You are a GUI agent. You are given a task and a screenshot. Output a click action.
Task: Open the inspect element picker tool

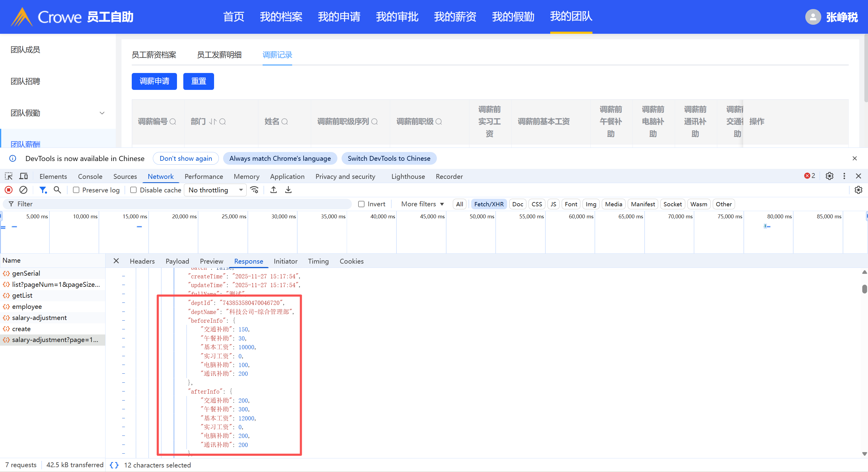(x=8, y=176)
